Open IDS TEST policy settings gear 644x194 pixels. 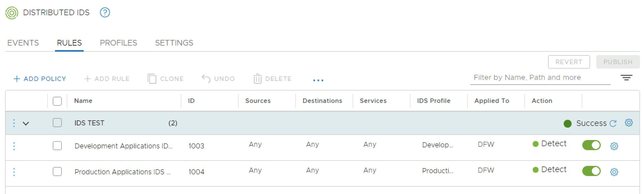tap(629, 123)
